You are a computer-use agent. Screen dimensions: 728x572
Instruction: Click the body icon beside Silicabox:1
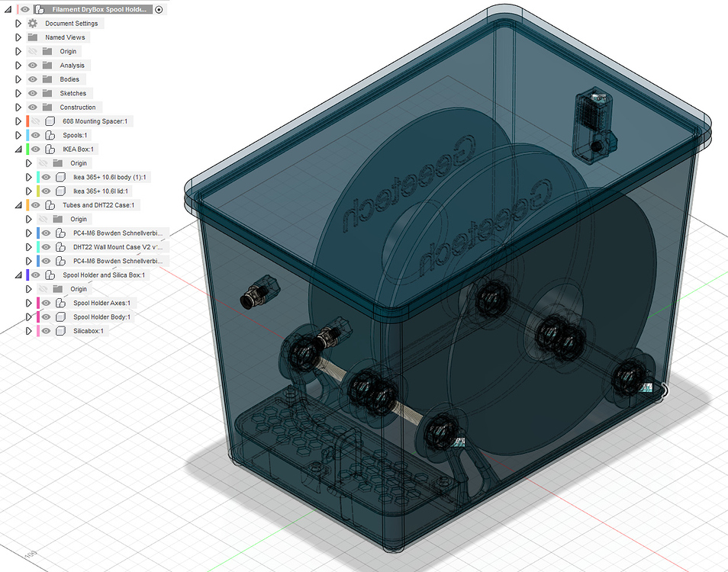[62, 331]
